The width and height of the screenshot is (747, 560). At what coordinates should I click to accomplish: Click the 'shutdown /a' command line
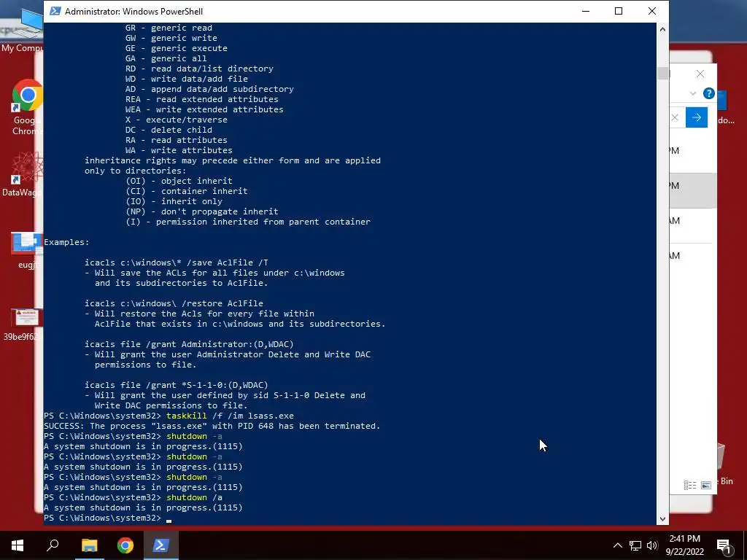pos(194,497)
